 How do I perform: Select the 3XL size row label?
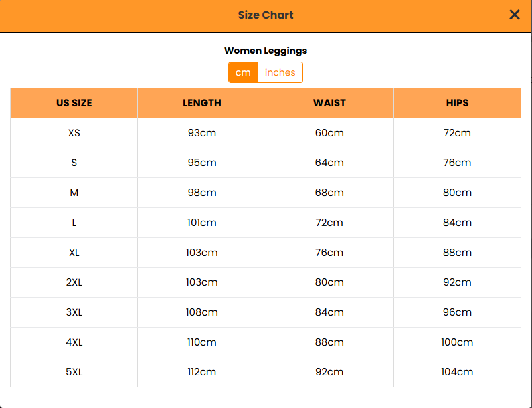74,312
